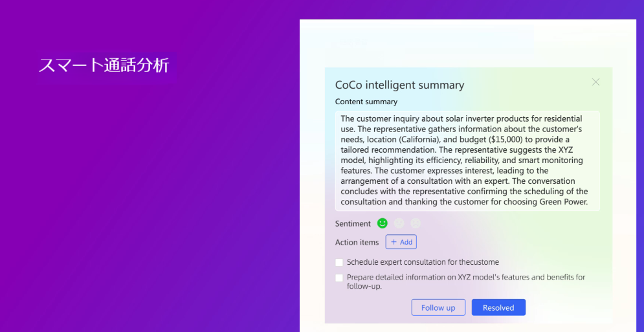Click the Sentiment label

click(353, 223)
